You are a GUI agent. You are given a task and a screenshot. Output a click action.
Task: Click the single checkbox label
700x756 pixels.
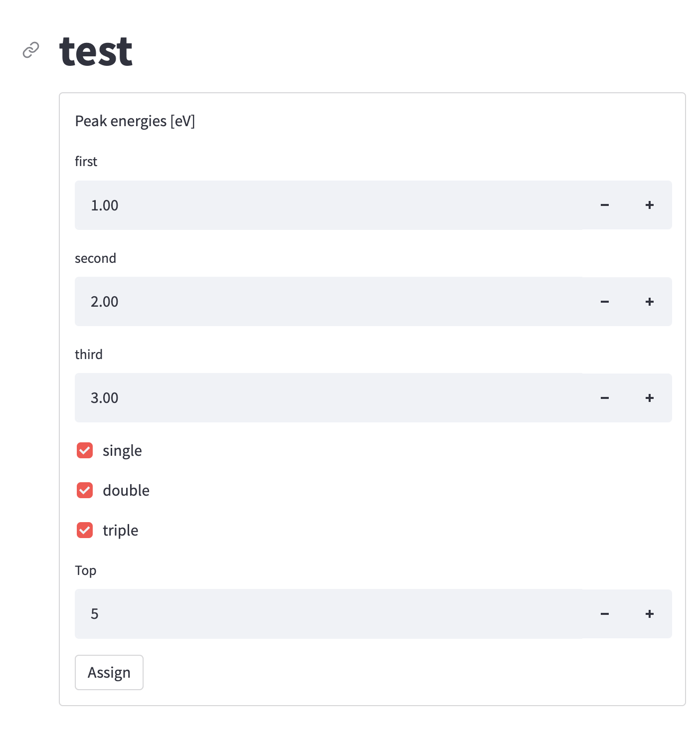coord(122,450)
